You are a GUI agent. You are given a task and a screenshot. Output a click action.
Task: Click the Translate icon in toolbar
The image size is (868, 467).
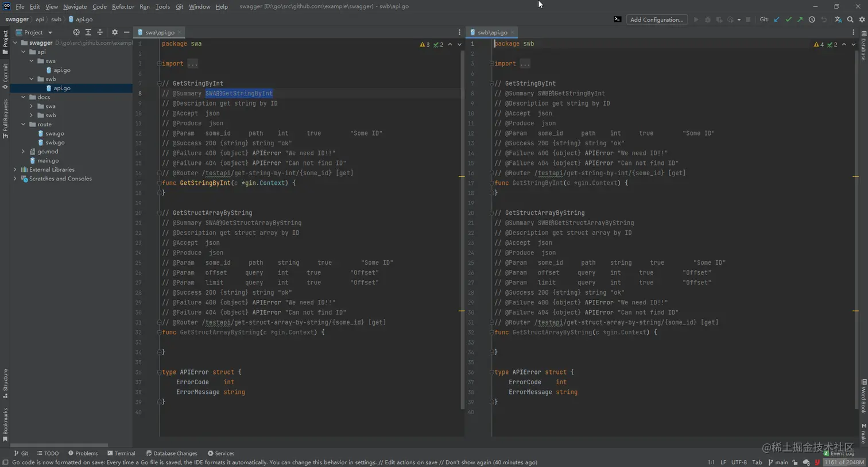(x=838, y=20)
